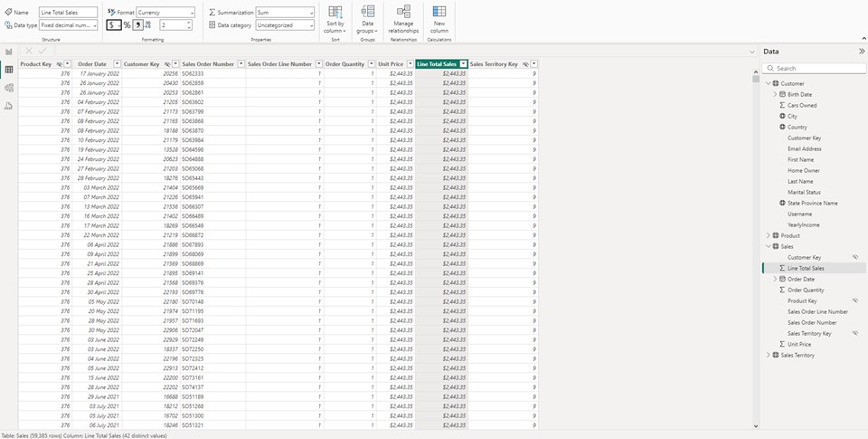Image resolution: width=868 pixels, height=439 pixels.
Task: Open Summarization dropdown set to Sum
Action: (285, 13)
